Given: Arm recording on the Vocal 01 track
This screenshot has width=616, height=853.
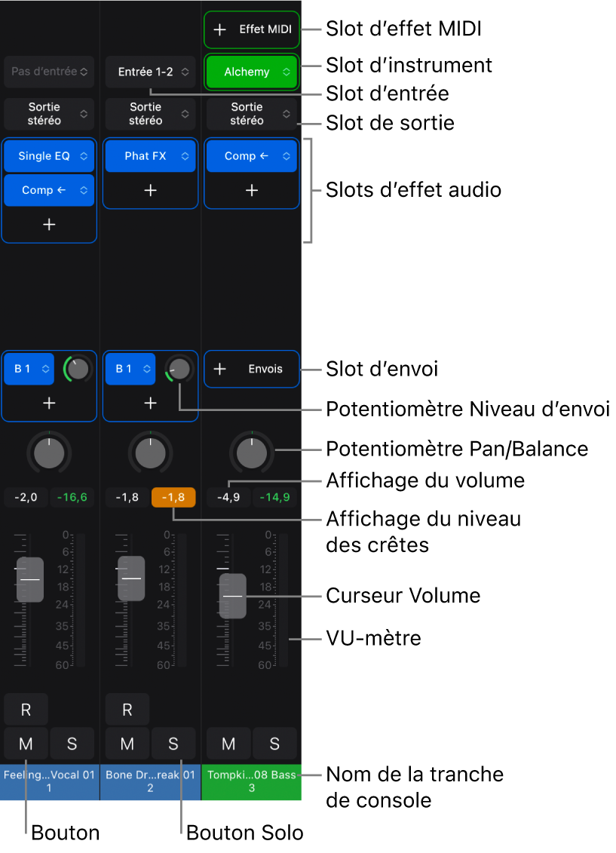Looking at the screenshot, I should point(25,709).
